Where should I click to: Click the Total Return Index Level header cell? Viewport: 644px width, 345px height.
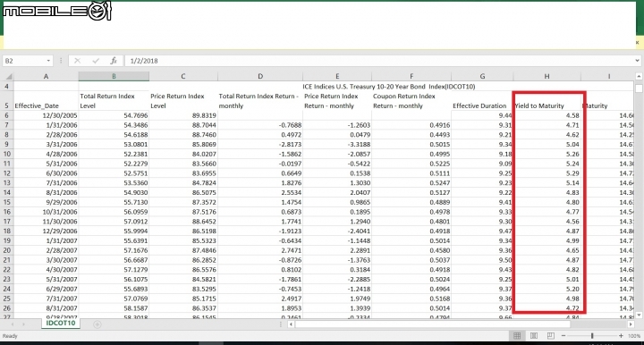(114, 101)
